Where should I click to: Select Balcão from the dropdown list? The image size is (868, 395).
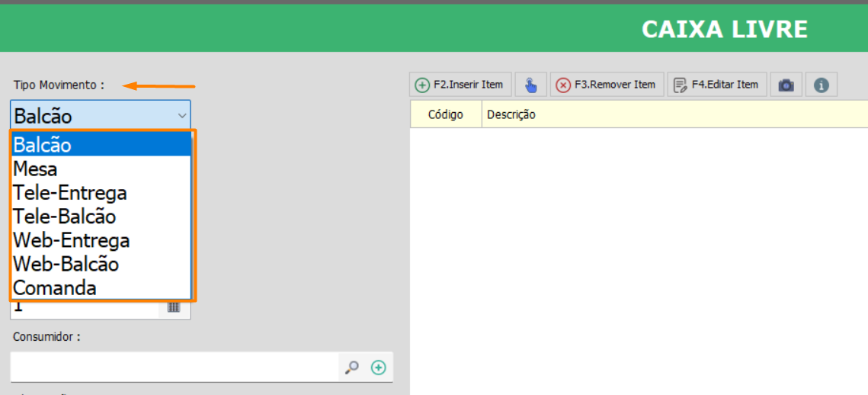pyautogui.click(x=101, y=145)
